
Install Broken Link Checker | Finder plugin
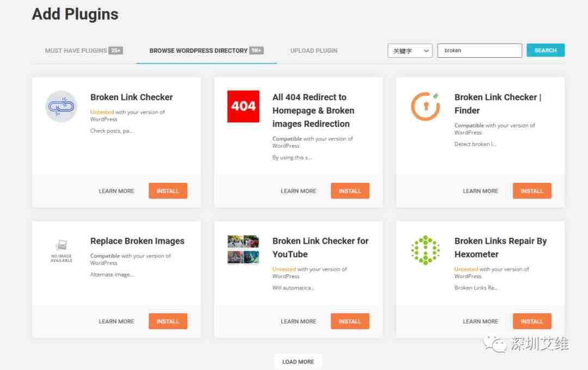[x=532, y=191]
